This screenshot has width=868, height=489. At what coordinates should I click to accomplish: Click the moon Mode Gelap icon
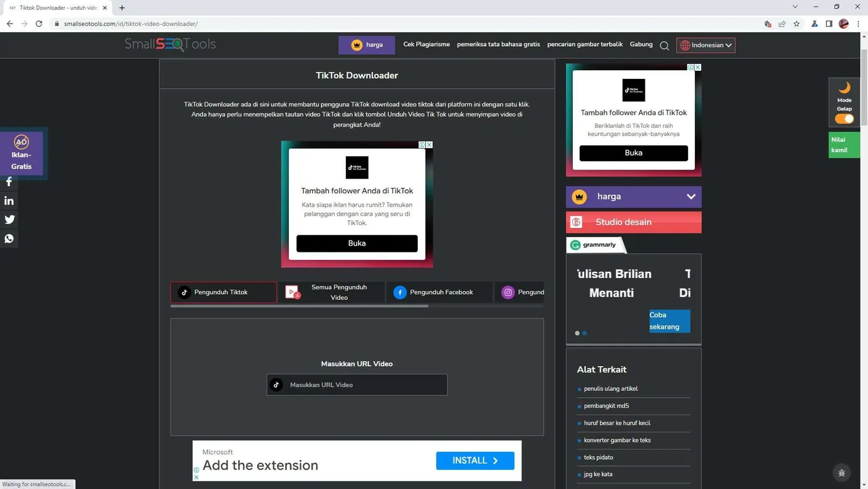click(x=844, y=87)
